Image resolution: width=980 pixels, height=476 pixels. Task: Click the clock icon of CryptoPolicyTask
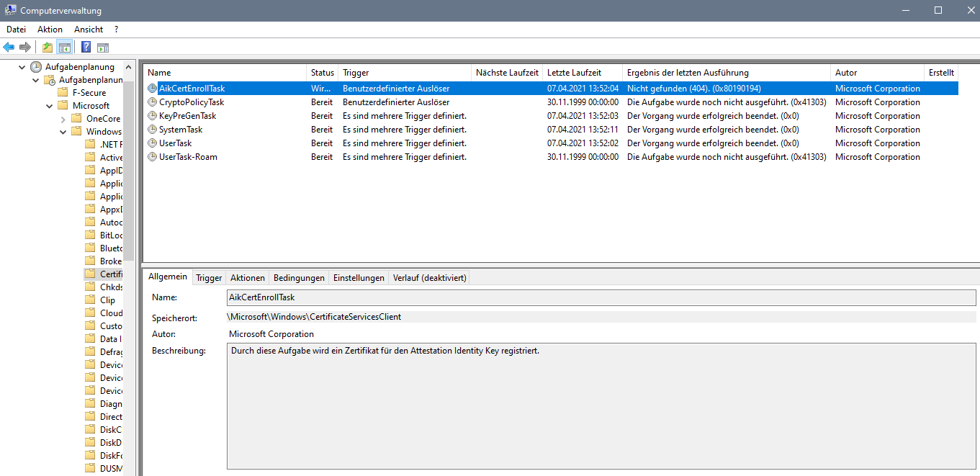152,102
